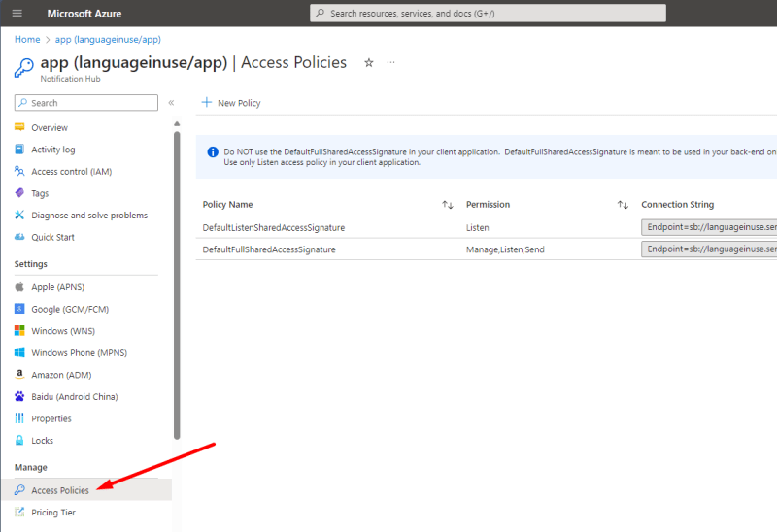
Task: Focus the sidebar Search field
Action: [86, 103]
